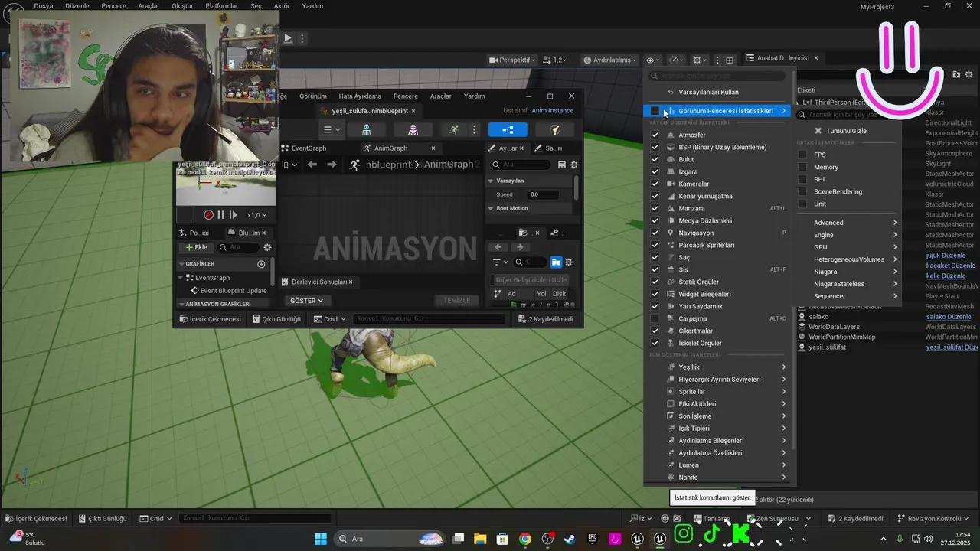
Task: Open the Aydınlatılmış view mode dropdown
Action: (x=609, y=60)
